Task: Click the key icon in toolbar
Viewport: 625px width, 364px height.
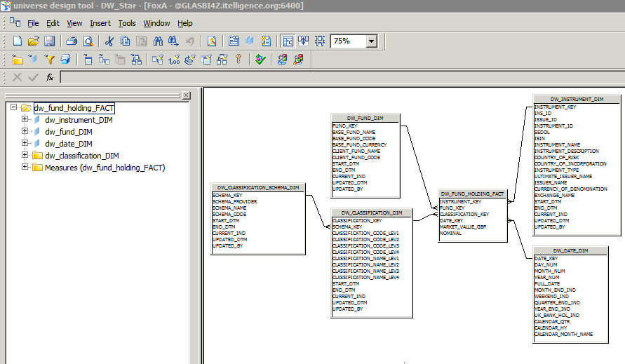Action: (238, 60)
